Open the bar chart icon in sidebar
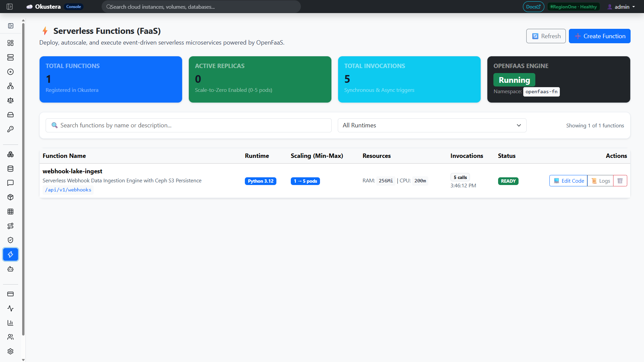644x362 pixels. (10, 323)
